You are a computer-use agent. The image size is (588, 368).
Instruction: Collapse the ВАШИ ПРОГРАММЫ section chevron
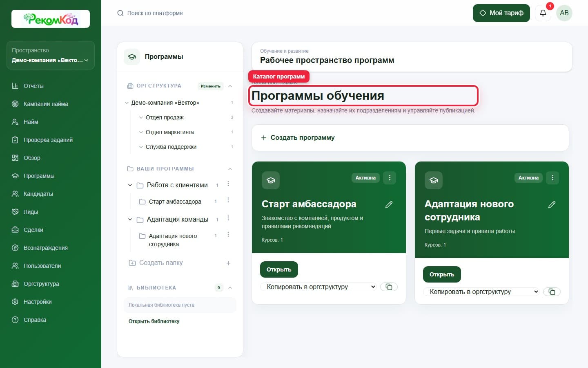pos(230,169)
